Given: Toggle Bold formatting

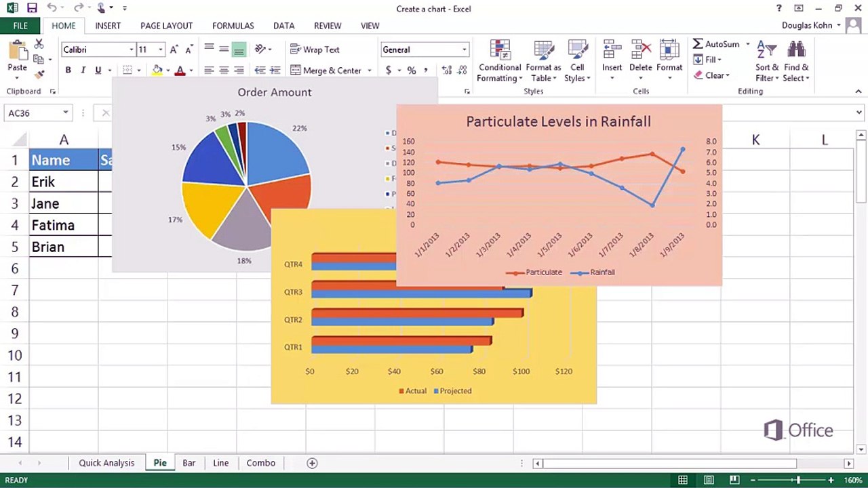Looking at the screenshot, I should (x=68, y=70).
